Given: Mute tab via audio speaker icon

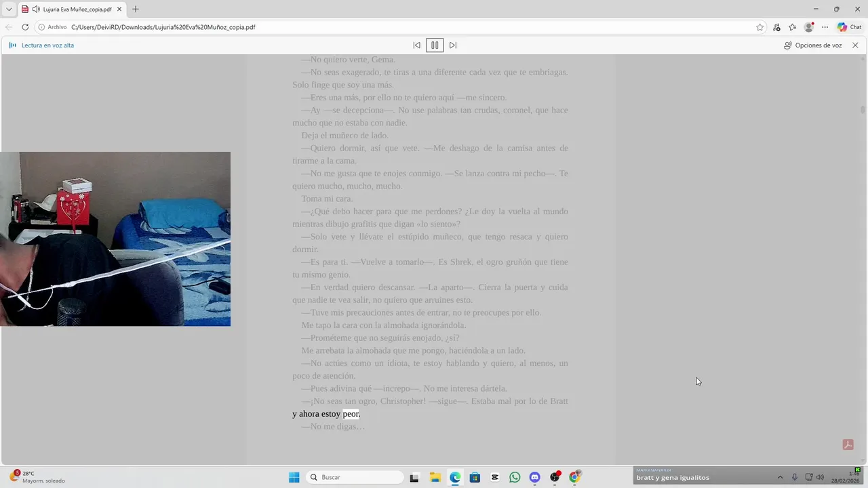Looking at the screenshot, I should pos(36,9).
